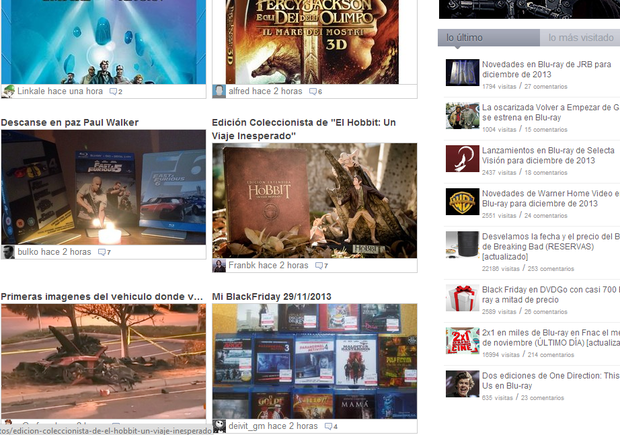Image resolution: width=620 pixels, height=435 pixels.
Task: Click username 'Linkale'
Action: pyautogui.click(x=31, y=91)
